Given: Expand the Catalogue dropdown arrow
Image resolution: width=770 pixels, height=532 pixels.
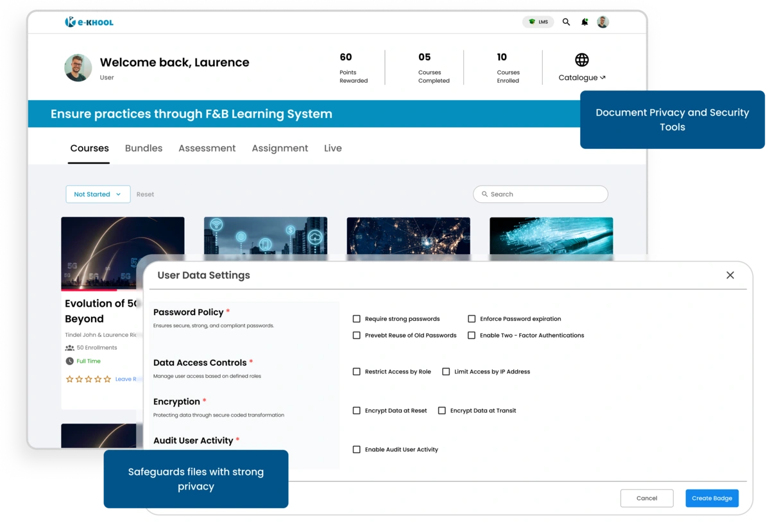Looking at the screenshot, I should tap(602, 78).
